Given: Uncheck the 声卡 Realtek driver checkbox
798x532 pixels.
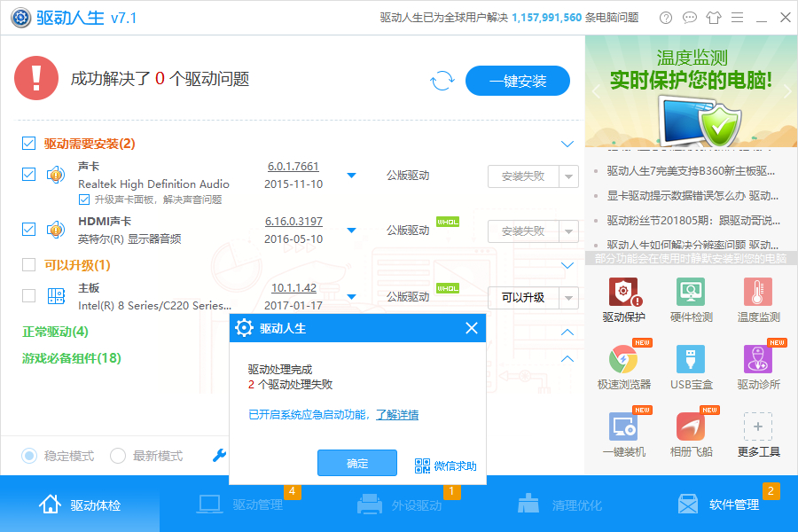Looking at the screenshot, I should click(28, 175).
